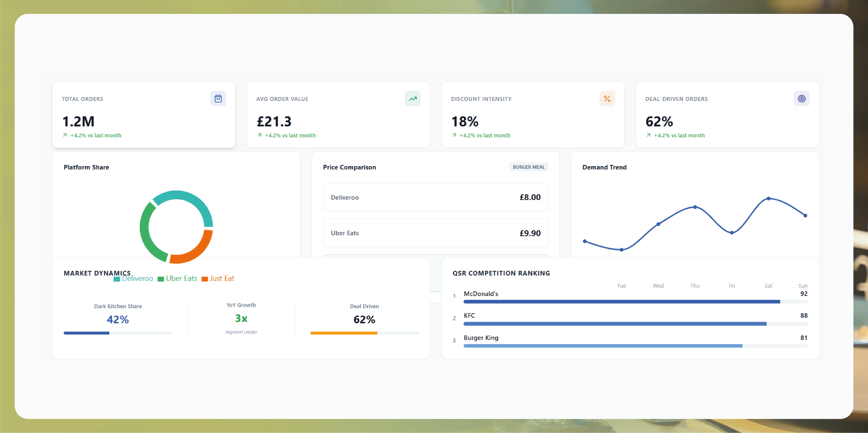Screen dimensions: 868x433
Task: Select the Deliveroo row in Price Comparison
Action: (435, 197)
